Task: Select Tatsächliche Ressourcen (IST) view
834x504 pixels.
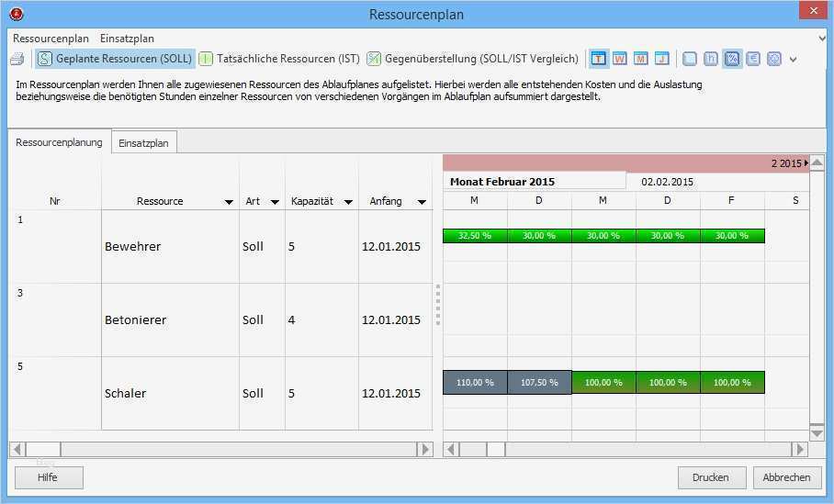Action: (x=280, y=59)
